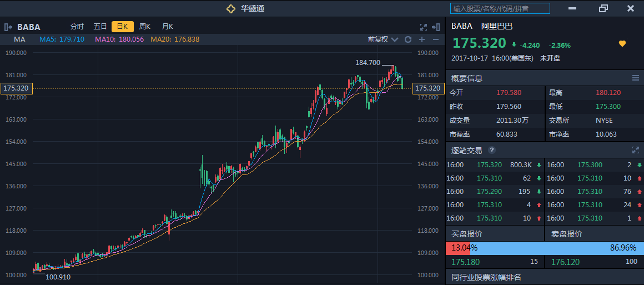
Task: Click the 买盘/卖盘 ratio bar
Action: pyautogui.click(x=544, y=248)
